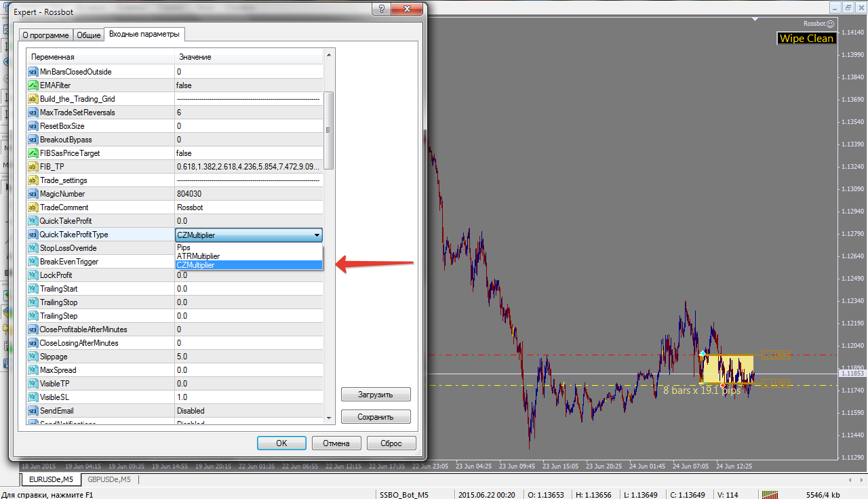Click the Переменная column header

click(100, 57)
